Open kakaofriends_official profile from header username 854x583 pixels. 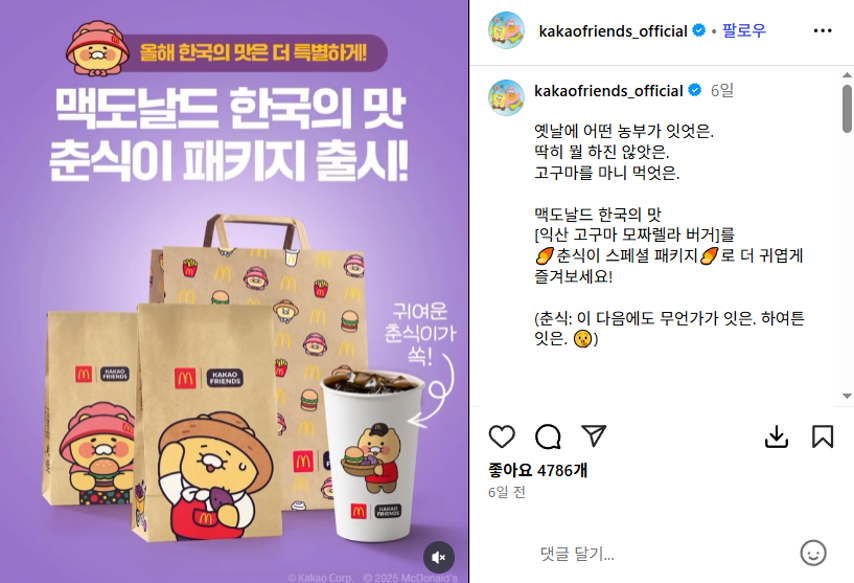point(613,31)
